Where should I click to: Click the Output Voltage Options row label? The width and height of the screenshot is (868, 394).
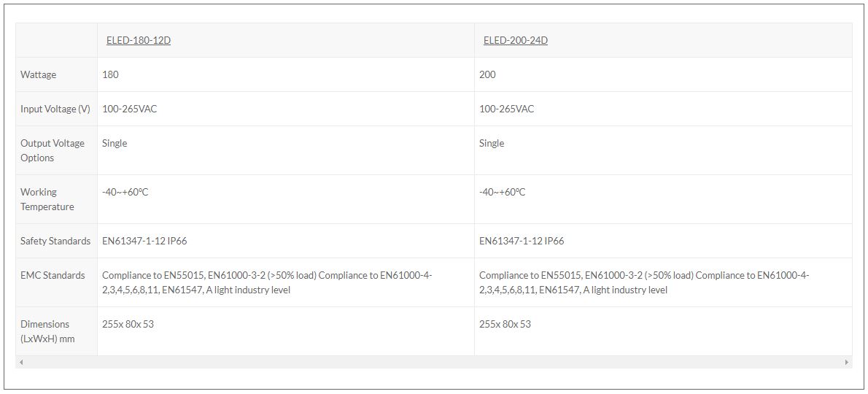[x=53, y=150]
